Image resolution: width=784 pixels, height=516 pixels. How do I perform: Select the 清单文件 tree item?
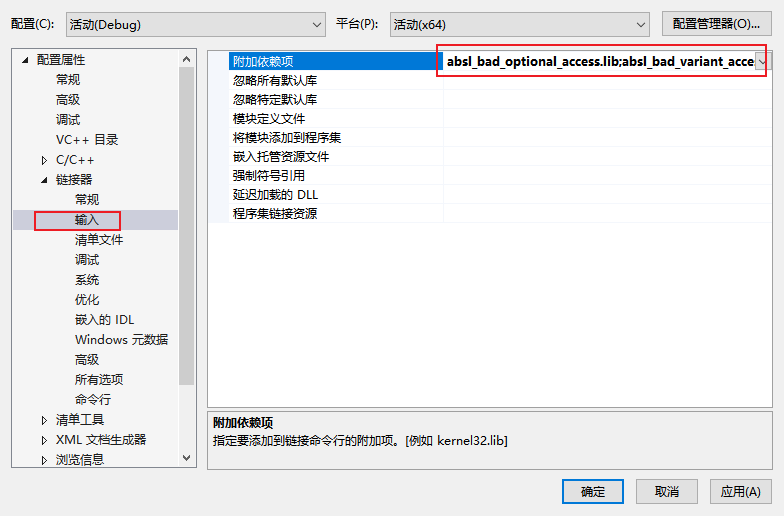[99, 240]
